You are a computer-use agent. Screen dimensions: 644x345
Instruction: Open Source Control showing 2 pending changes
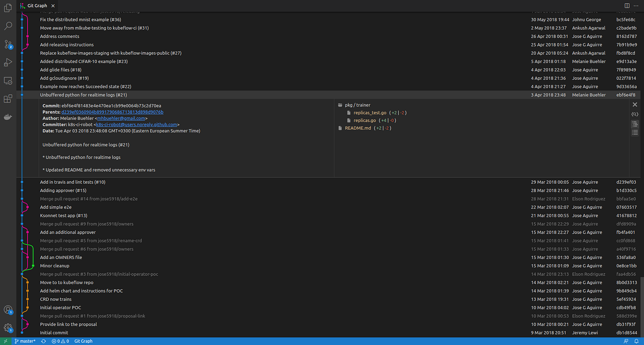click(x=8, y=45)
